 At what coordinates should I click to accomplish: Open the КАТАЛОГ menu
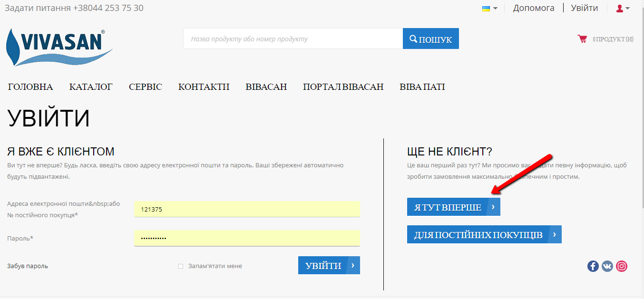[x=91, y=87]
